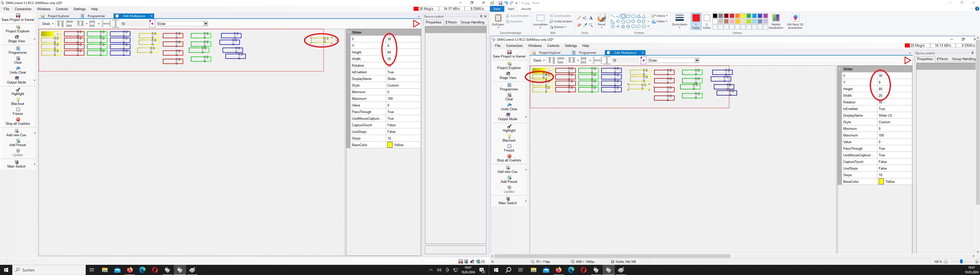980x275 pixels.
Task: Pick the Eraser tool in Paint
Action: (579, 25)
